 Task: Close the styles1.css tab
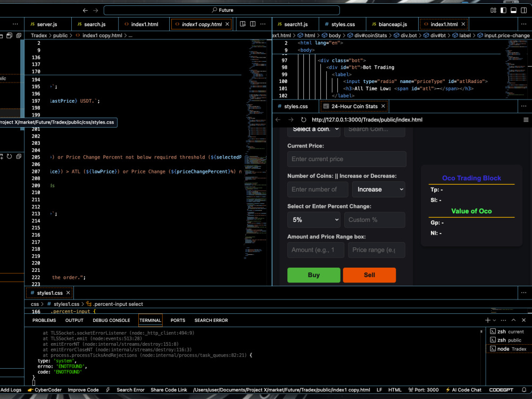click(68, 293)
